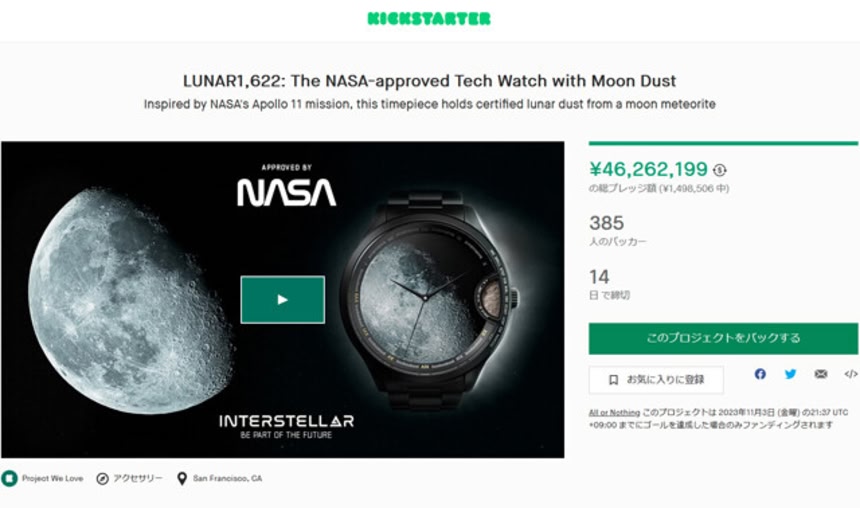Viewport: 860px width, 508px height.
Task: Click the location pin icon
Action: pyautogui.click(x=181, y=478)
